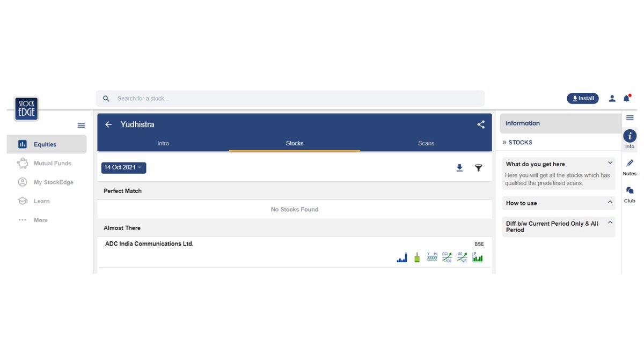
Task: Open the 14 Oct 2021 date dropdown
Action: click(x=123, y=168)
